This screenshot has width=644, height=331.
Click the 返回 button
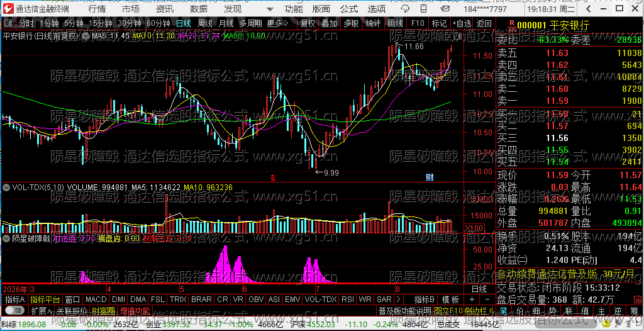(x=484, y=24)
